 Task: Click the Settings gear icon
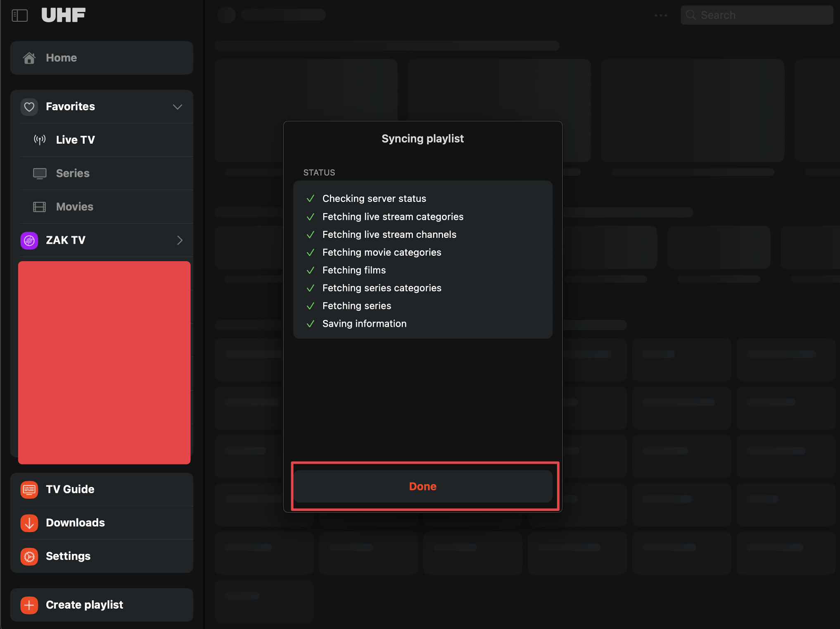click(x=29, y=556)
